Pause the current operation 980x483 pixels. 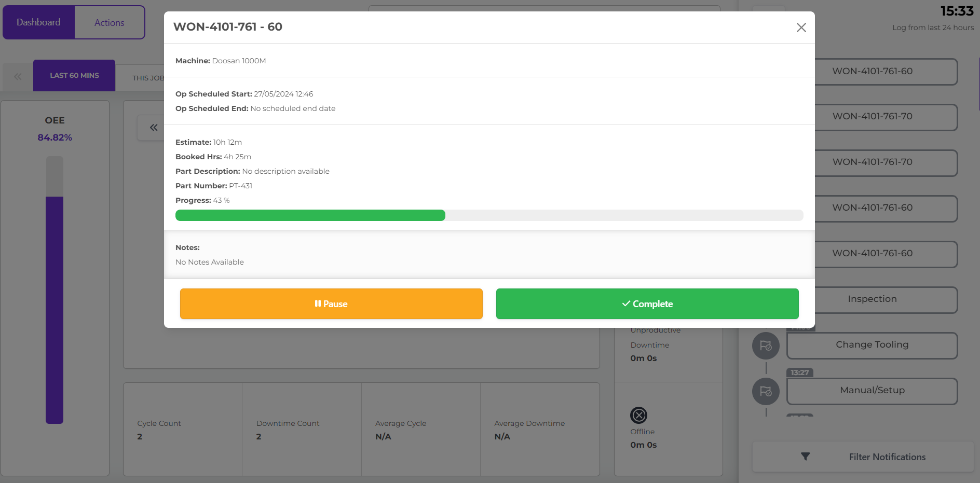click(331, 303)
